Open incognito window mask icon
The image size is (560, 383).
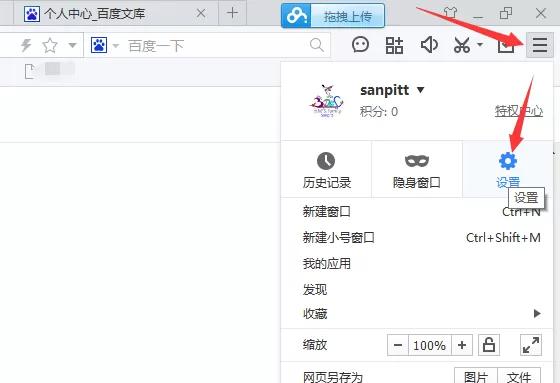coord(417,161)
